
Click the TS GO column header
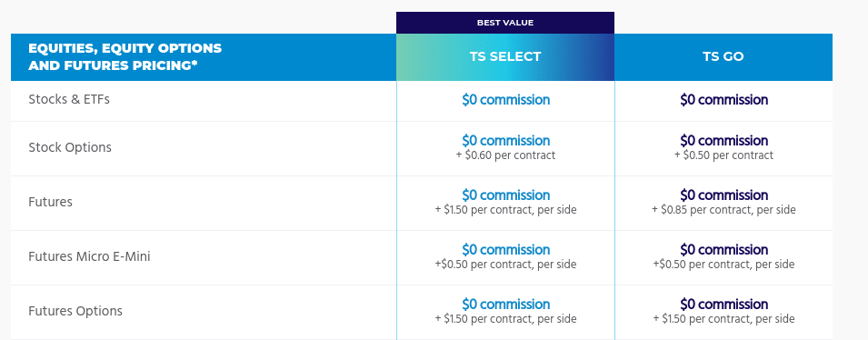click(x=723, y=57)
